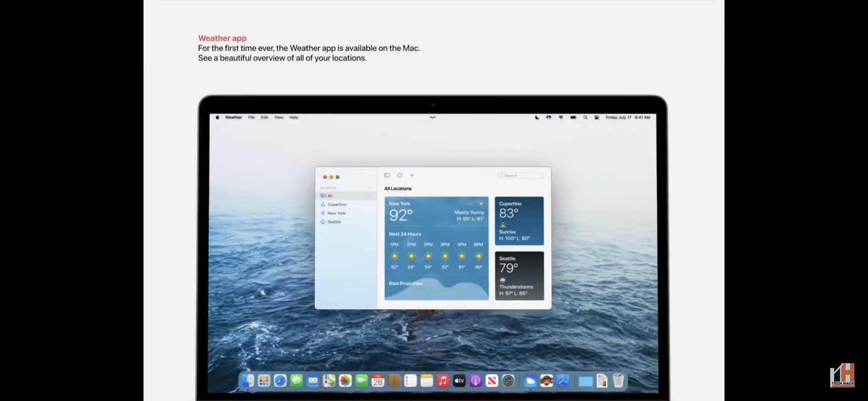Image resolution: width=868 pixels, height=401 pixels.
Task: Open Mail from the Dock
Action: pyautogui.click(x=313, y=381)
